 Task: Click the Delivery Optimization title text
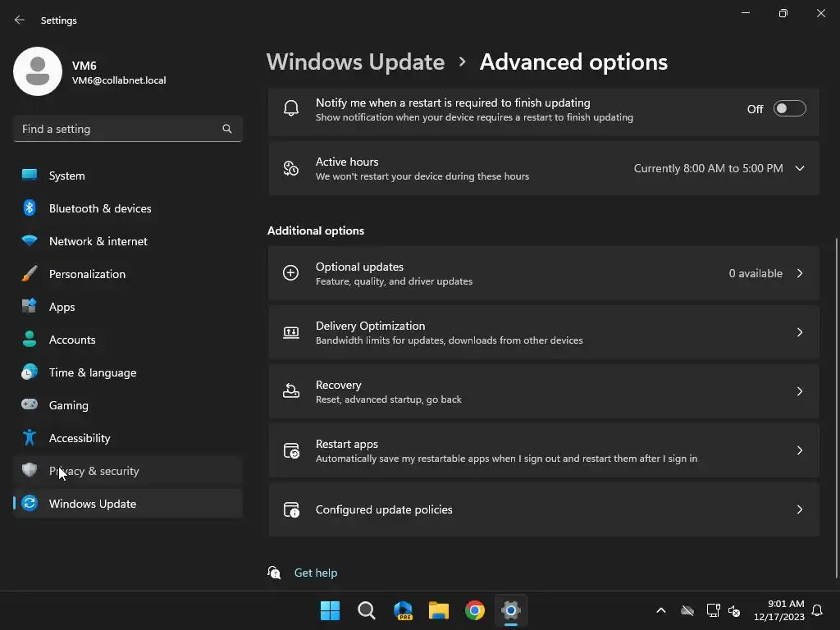tap(370, 326)
